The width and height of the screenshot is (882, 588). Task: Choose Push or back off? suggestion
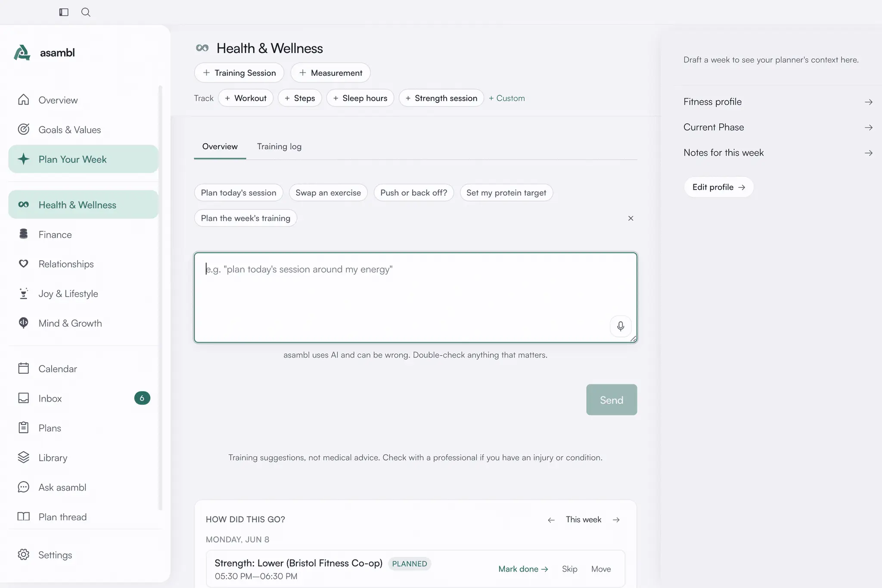tap(414, 193)
